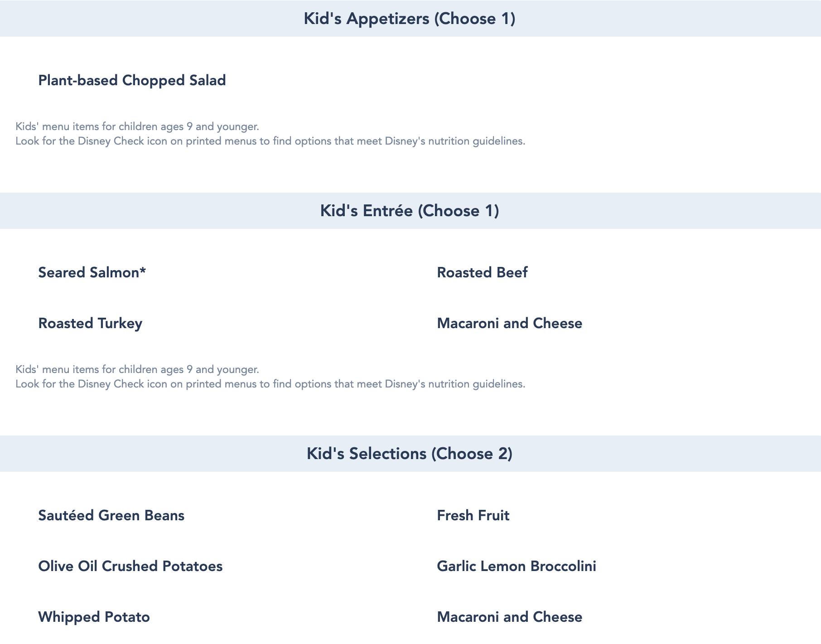Choose Macaroni and Cheese under Kid's Selections

pyautogui.click(x=509, y=617)
